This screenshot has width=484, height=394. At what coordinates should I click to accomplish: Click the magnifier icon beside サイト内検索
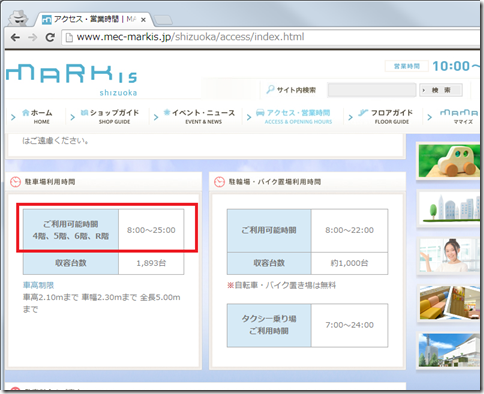pos(270,89)
